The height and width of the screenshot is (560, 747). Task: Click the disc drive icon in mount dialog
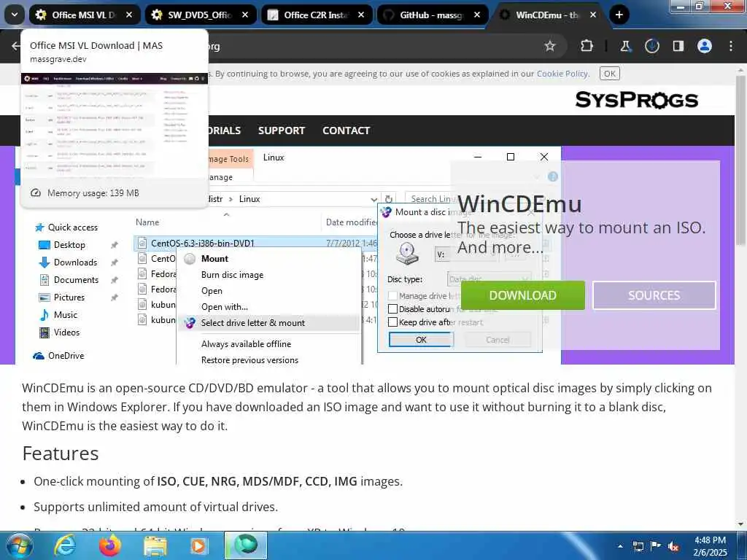coord(407,253)
